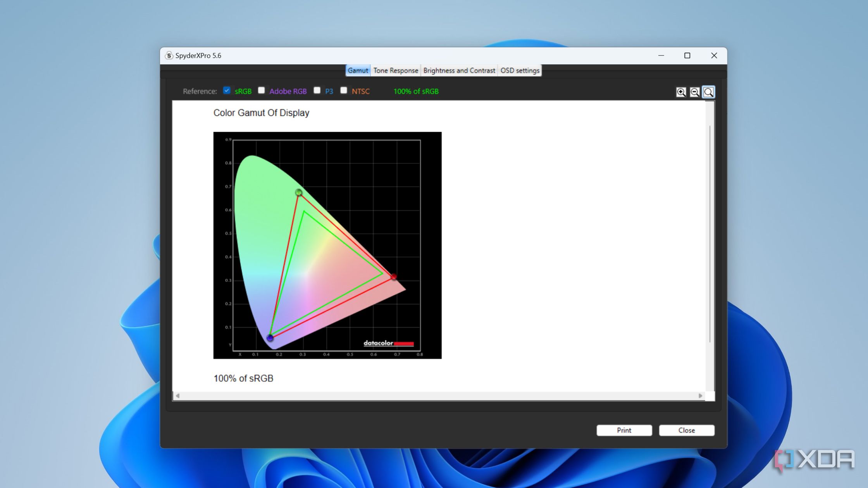Click the horizontal scrollbar left arrow
Image resolution: width=868 pixels, height=488 pixels.
177,396
